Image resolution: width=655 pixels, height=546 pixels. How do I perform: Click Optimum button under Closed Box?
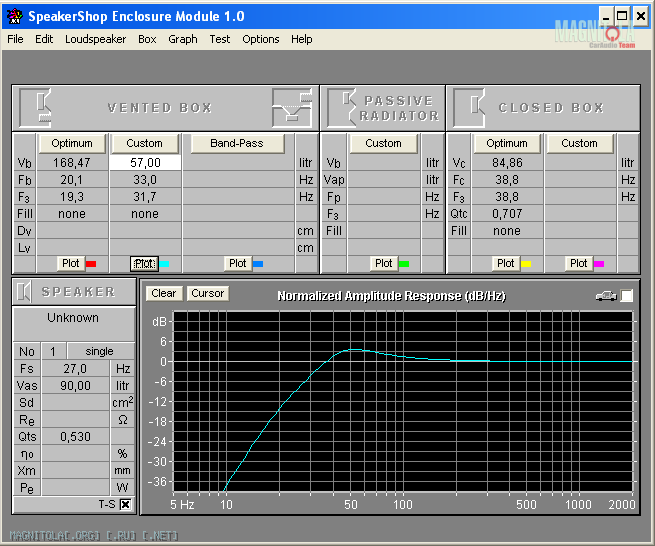[x=507, y=143]
